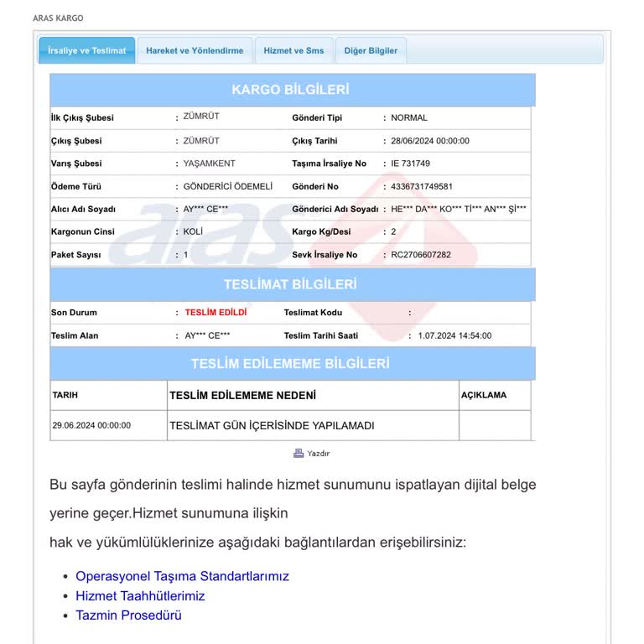Click the TESLİM EDİLEMEME BİLGİLERİ section header
The width and height of the screenshot is (644, 644).
(x=293, y=363)
